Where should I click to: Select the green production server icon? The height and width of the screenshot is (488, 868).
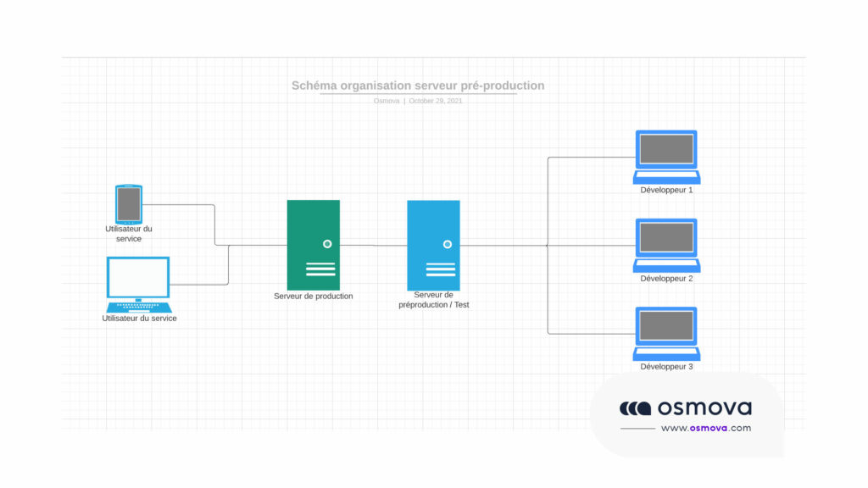313,245
